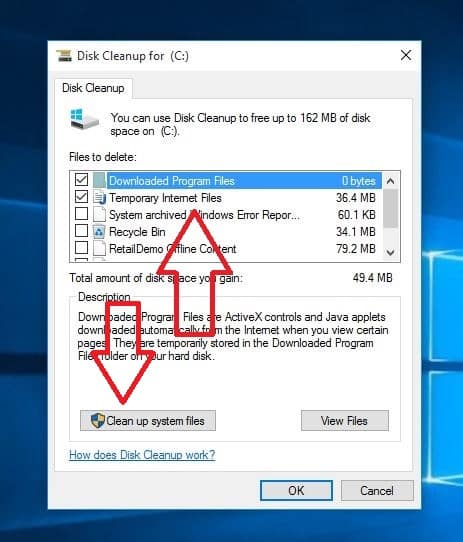Click the list scroll down arrow

click(391, 253)
